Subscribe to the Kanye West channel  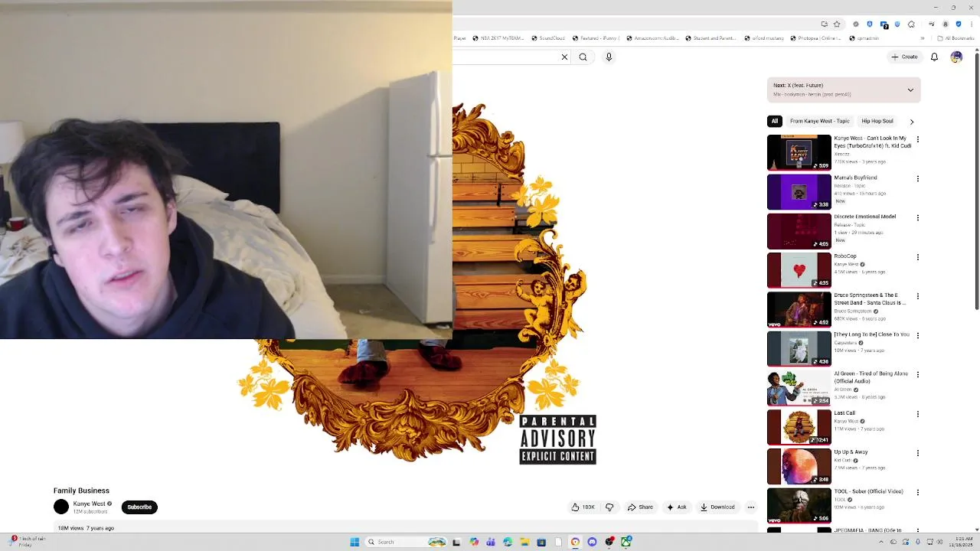tap(139, 507)
